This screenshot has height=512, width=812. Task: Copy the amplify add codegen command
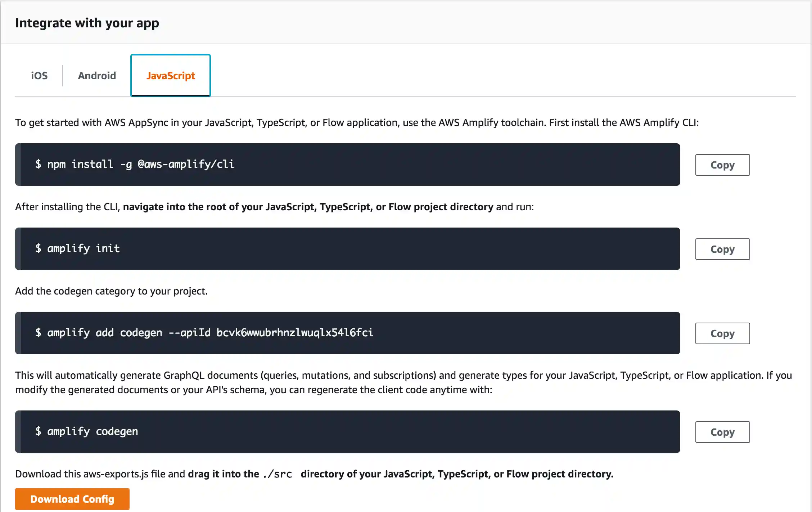(722, 333)
